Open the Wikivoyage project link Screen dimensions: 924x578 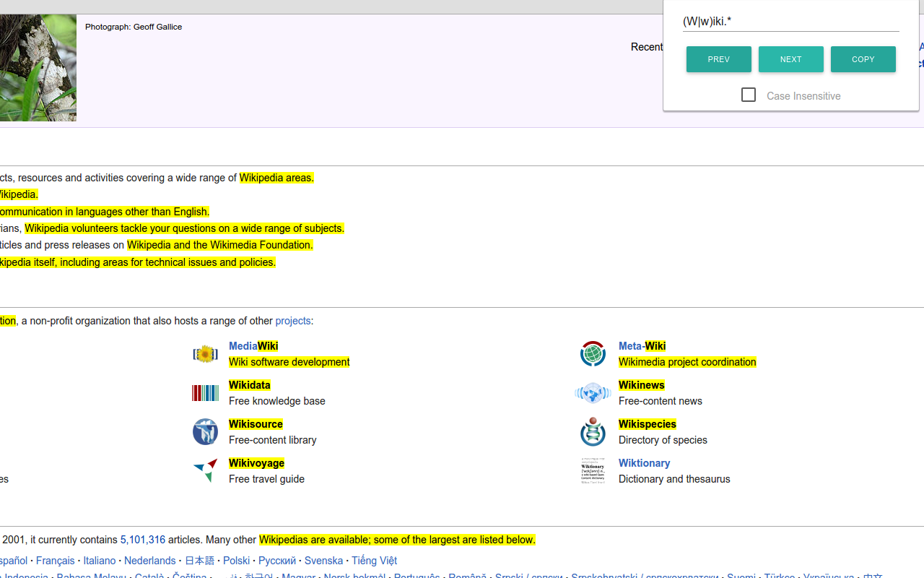tap(256, 463)
